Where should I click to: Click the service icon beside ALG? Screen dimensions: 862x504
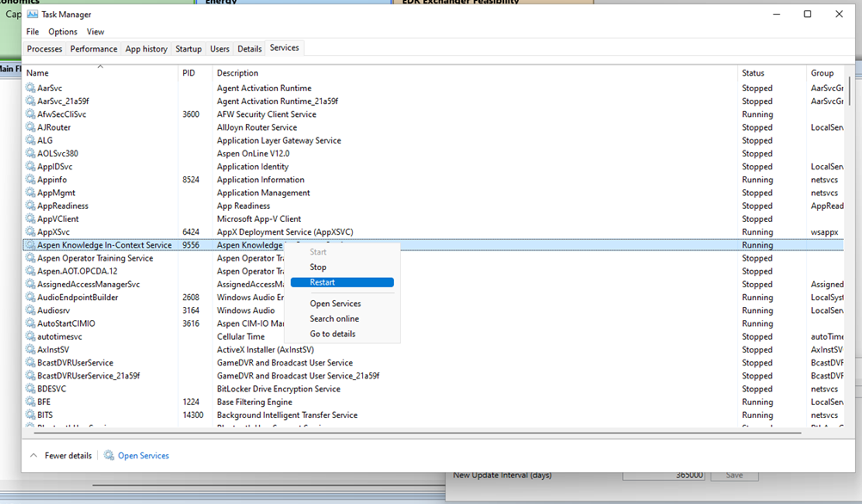[30, 140]
